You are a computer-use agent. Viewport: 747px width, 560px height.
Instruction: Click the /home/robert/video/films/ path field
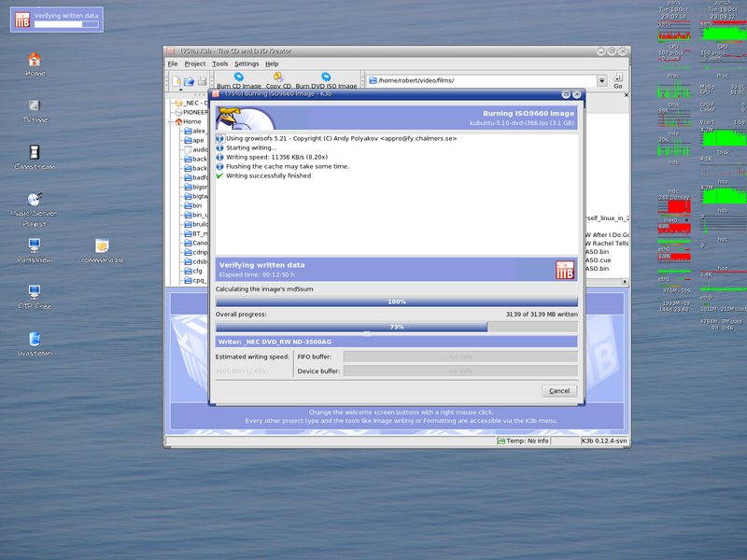coord(482,80)
